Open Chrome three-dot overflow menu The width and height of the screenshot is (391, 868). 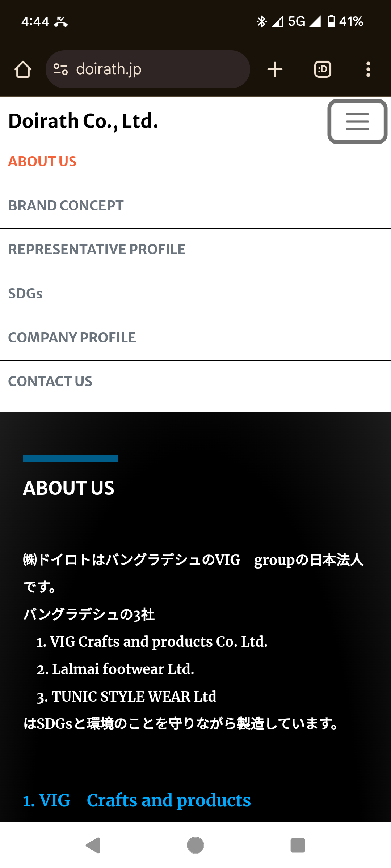(x=368, y=69)
